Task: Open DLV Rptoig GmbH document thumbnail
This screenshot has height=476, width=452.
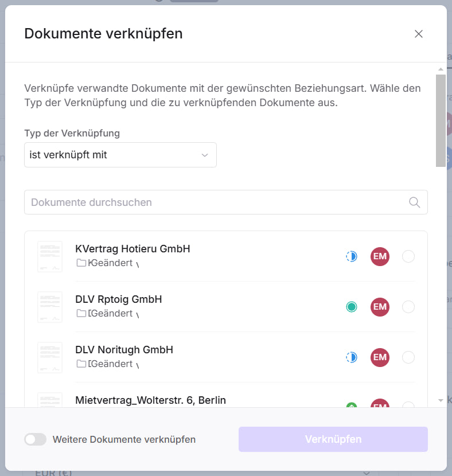Action: (50, 307)
